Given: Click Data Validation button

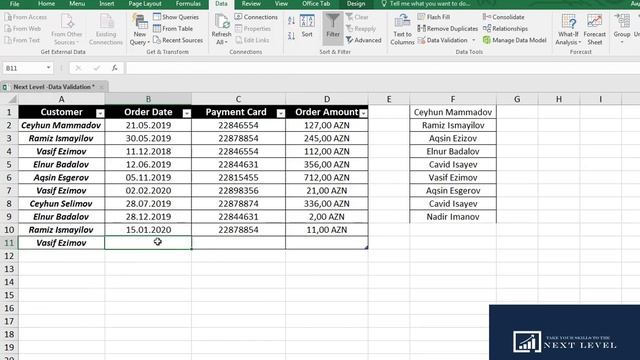Looking at the screenshot, I should pyautogui.click(x=443, y=40).
